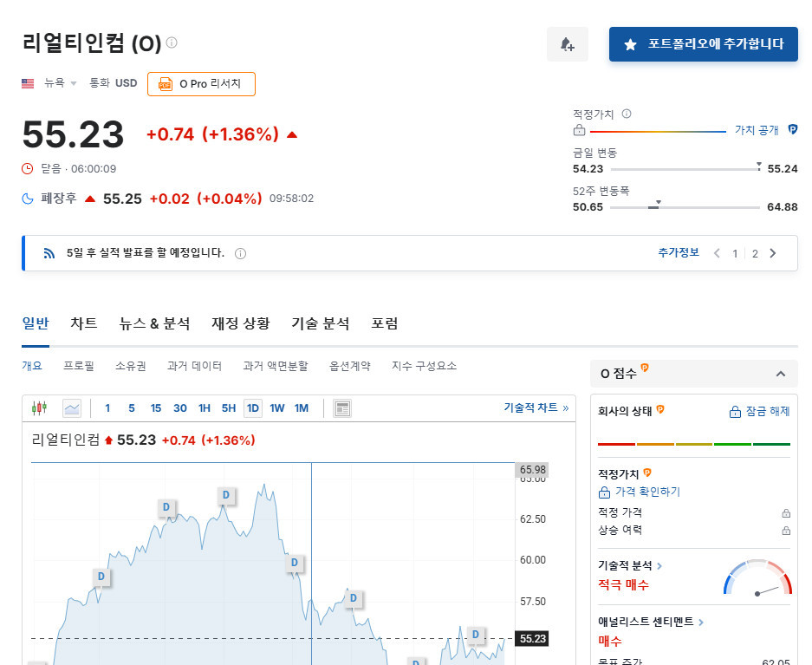
Task: Switch chart to area line view
Action: pos(72,408)
